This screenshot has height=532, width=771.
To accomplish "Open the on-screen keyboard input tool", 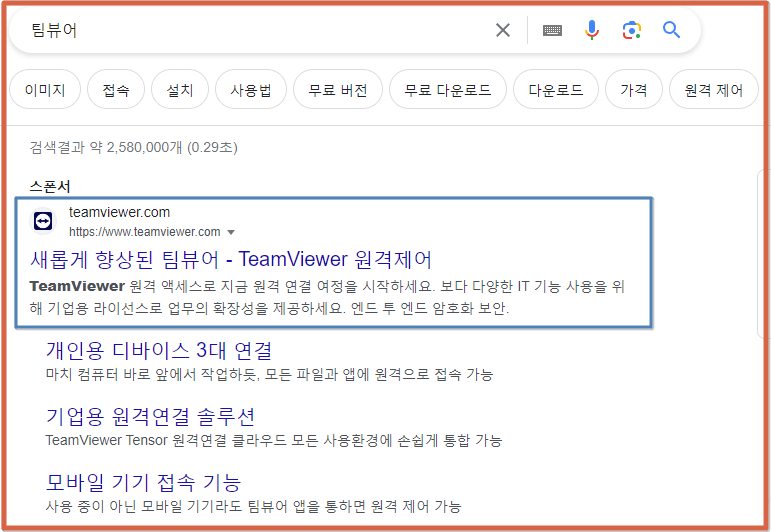I will (552, 30).
